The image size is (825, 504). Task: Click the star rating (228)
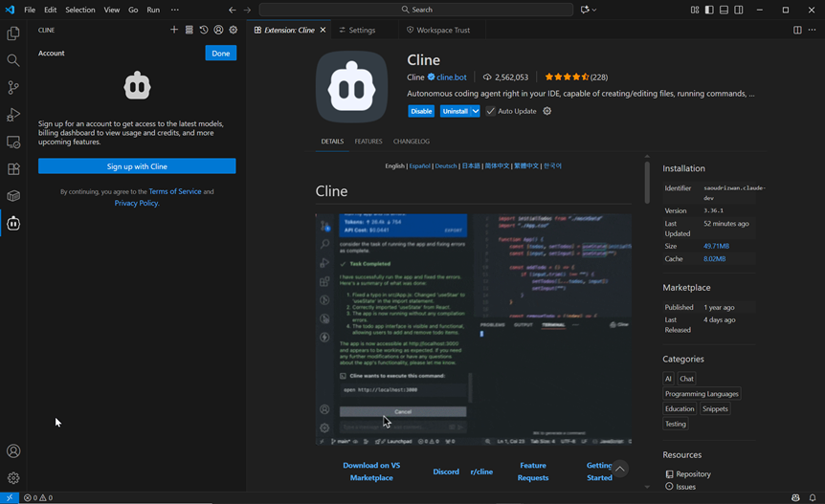coord(576,77)
